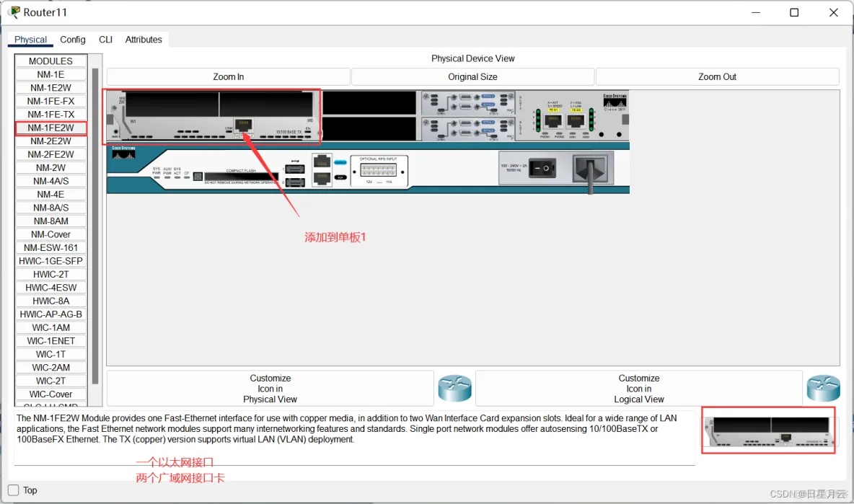Select the WIC-2T module
Image resolution: width=854 pixels, height=504 pixels.
[x=50, y=381]
